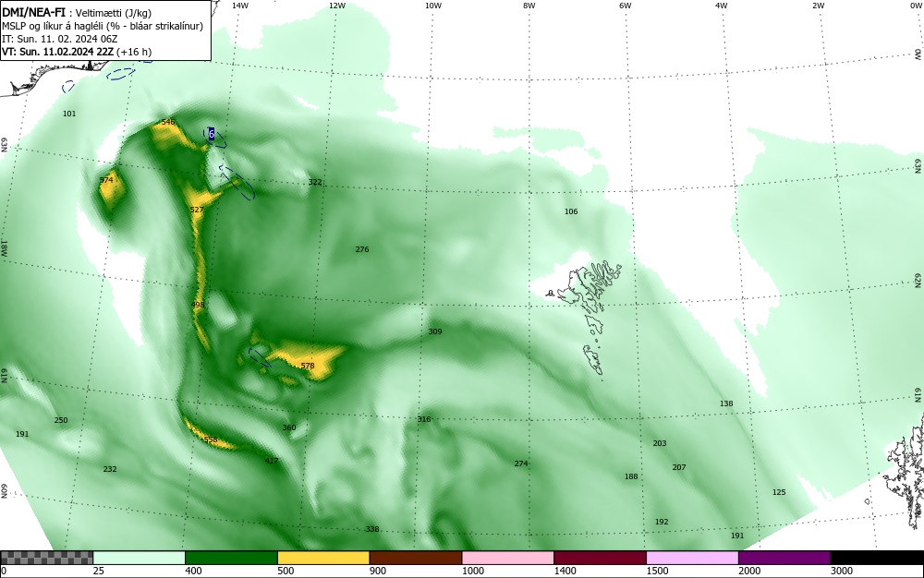Click the '203' map value
Viewport: 924px width, 578px height.
tap(660, 443)
